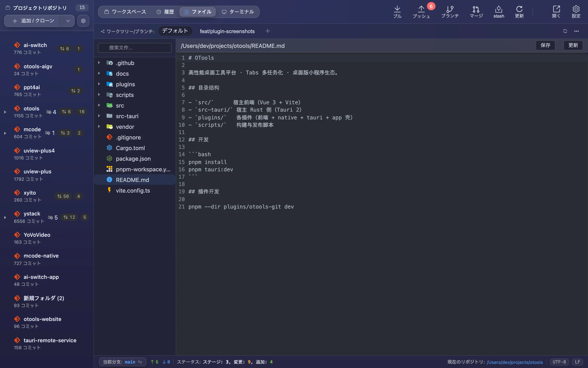588x368 pixels.
Task: Expand the ystack repository entry
Action: tap(5, 217)
